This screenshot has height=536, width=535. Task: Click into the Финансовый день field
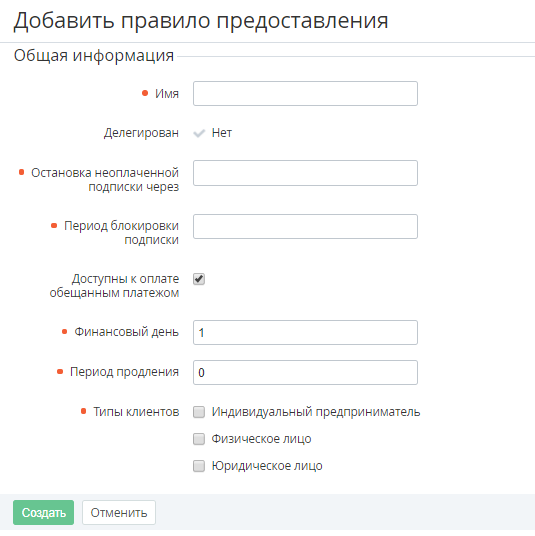[305, 332]
